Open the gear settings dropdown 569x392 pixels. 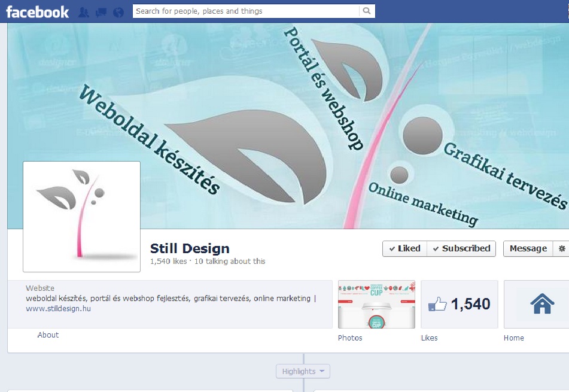tap(561, 248)
